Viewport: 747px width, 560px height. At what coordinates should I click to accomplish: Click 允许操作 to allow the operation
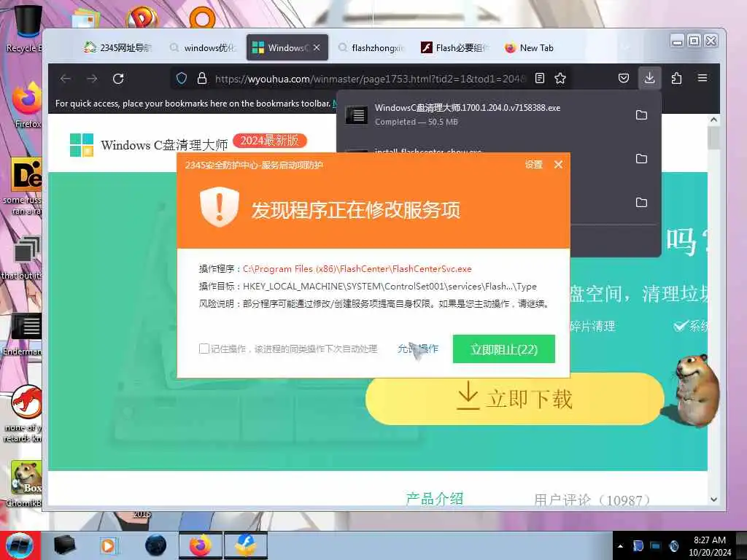(x=418, y=349)
